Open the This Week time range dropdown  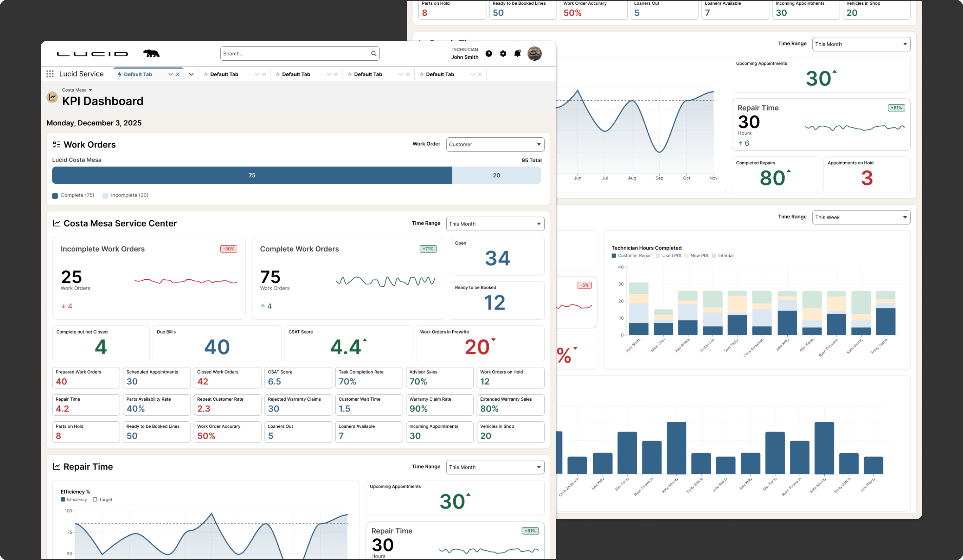coord(861,217)
